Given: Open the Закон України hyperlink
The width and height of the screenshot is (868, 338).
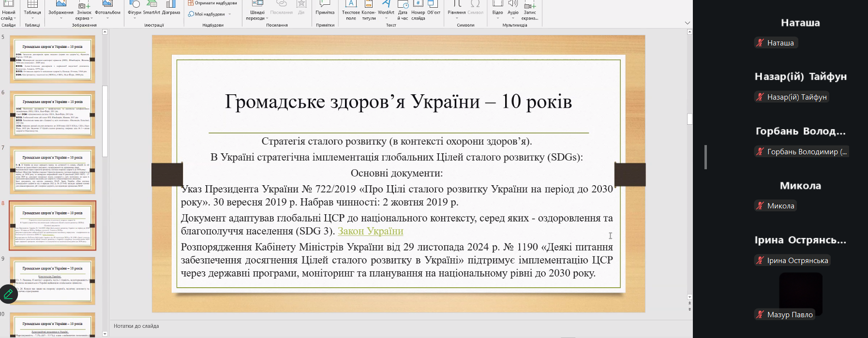Looking at the screenshot, I should tap(370, 231).
